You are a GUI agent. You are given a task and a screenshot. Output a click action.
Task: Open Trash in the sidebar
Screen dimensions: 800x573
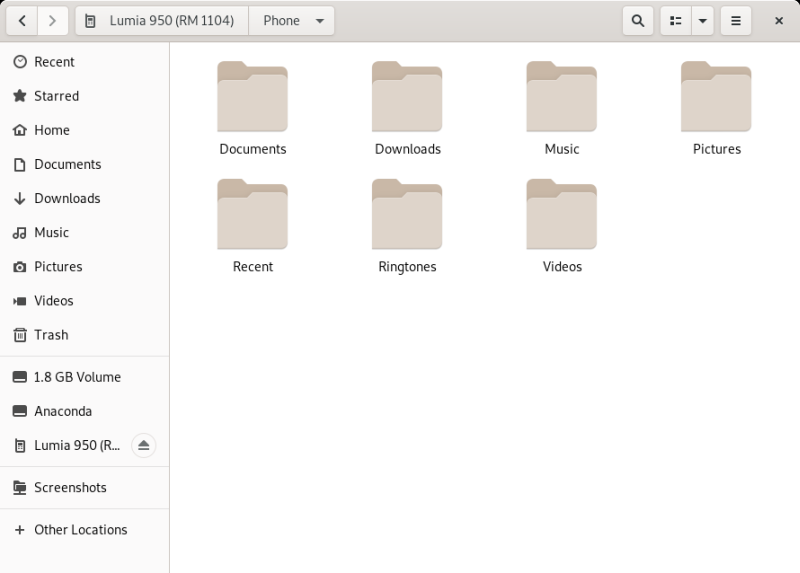(x=51, y=335)
